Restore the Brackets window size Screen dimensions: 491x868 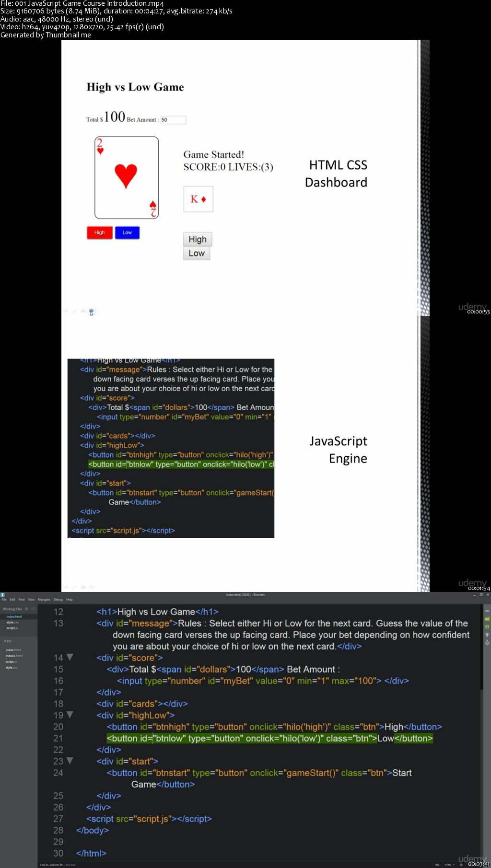481,595
